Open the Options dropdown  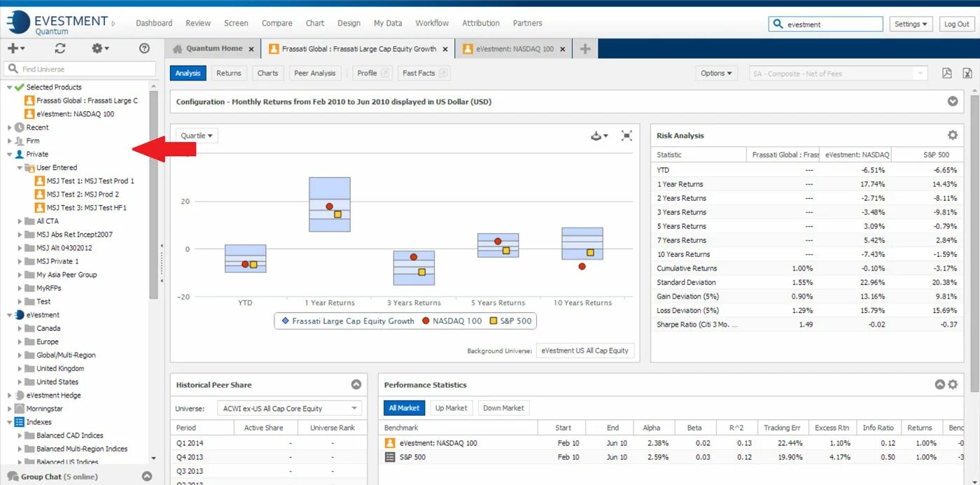click(x=716, y=73)
